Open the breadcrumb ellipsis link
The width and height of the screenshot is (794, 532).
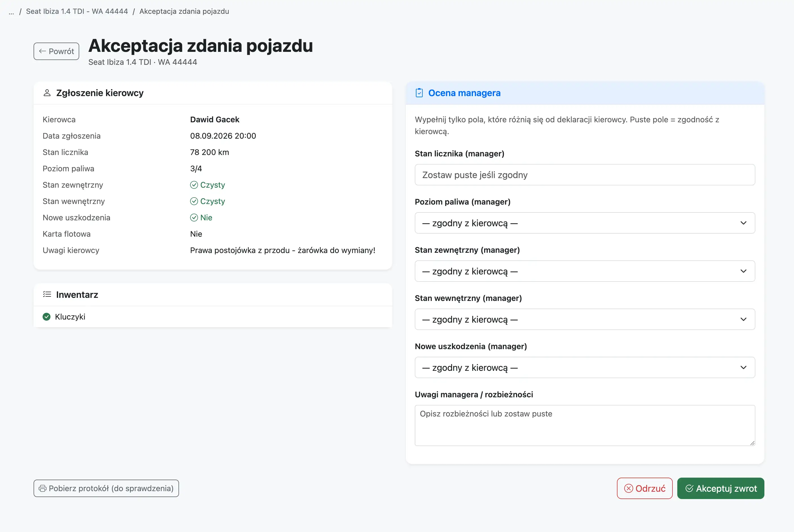pos(12,12)
